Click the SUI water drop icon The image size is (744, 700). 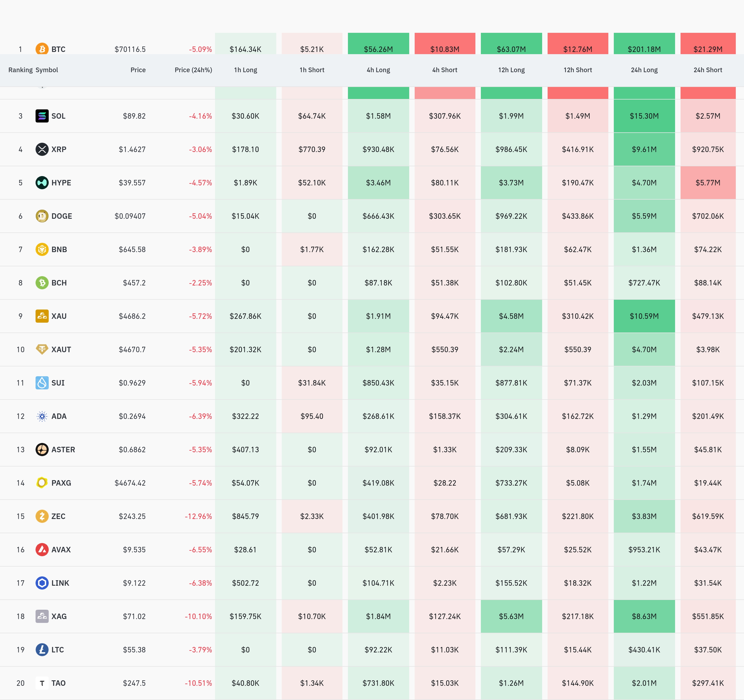click(42, 383)
